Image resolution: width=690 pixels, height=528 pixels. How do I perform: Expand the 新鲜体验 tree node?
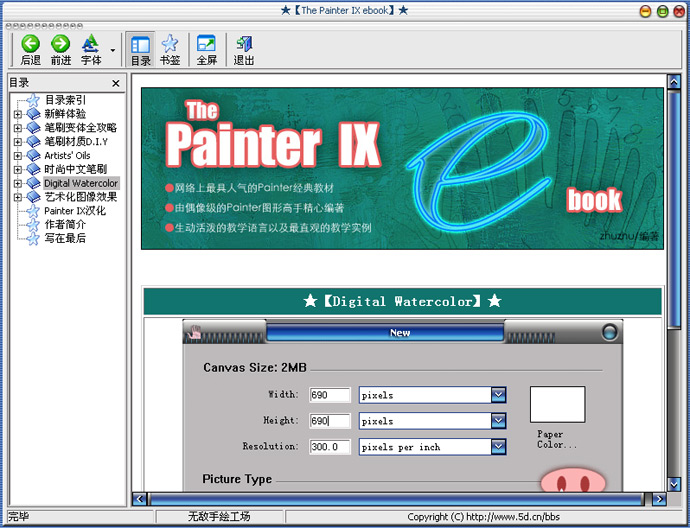tap(18, 114)
